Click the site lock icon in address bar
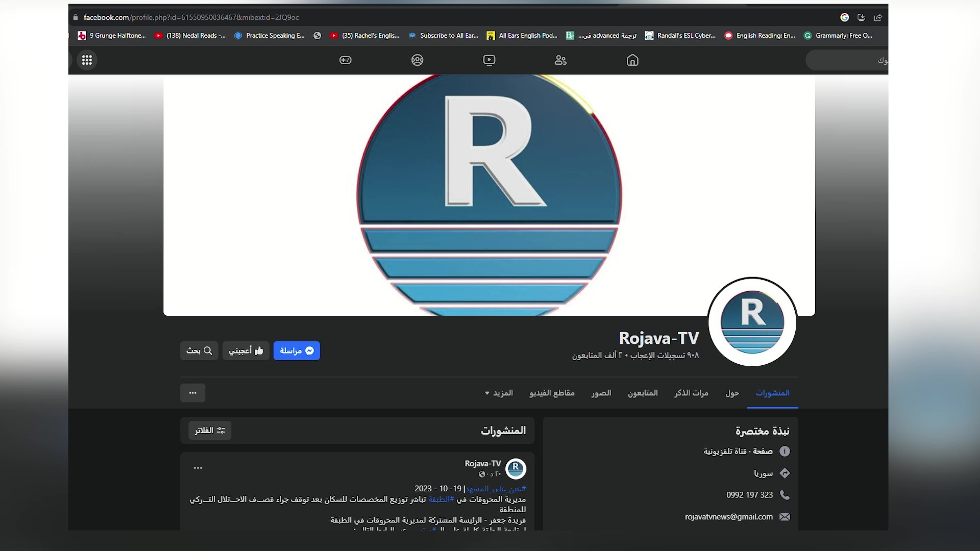Image resolution: width=980 pixels, height=551 pixels. [76, 17]
